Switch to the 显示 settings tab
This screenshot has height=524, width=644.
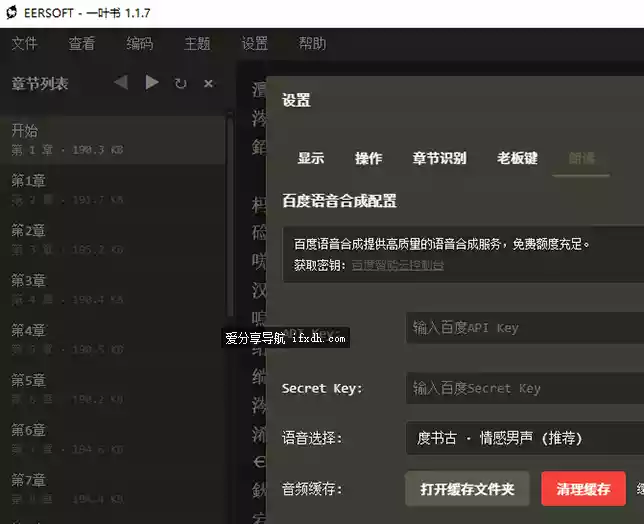pos(310,158)
